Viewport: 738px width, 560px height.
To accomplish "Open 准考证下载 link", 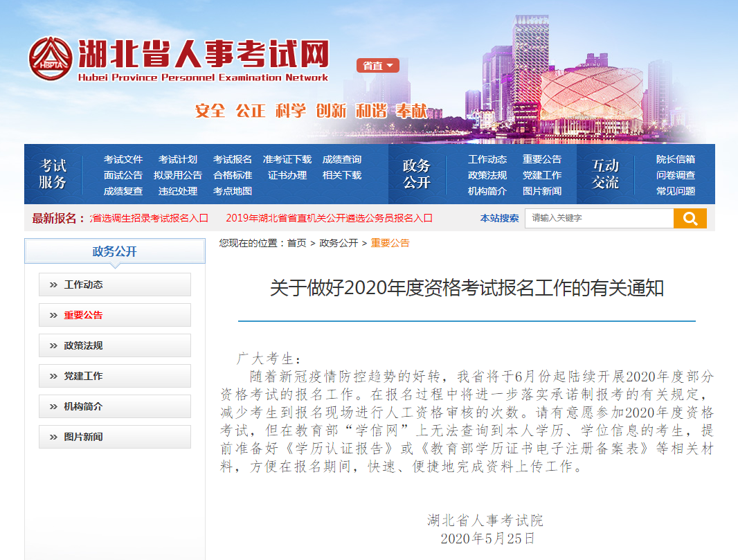I will coord(287,159).
